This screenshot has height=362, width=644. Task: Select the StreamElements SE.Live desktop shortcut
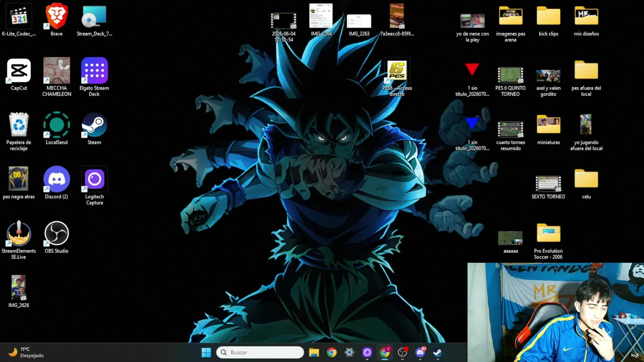[x=19, y=241]
